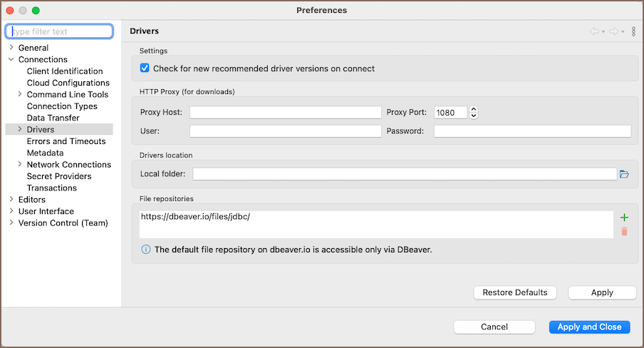Browse for local drivers folder icon
The image size is (644, 348).
tap(624, 174)
